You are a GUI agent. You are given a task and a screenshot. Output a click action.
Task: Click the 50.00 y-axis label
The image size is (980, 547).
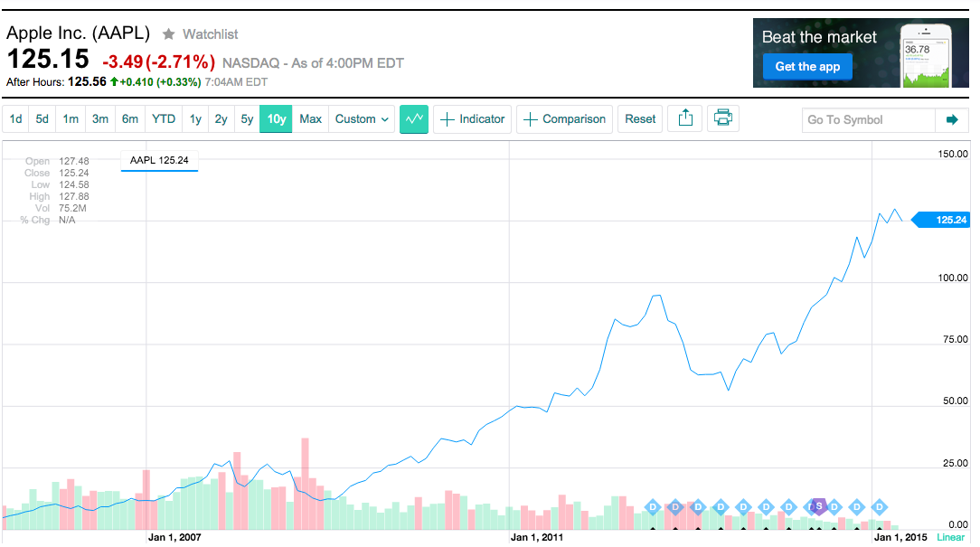tap(955, 401)
